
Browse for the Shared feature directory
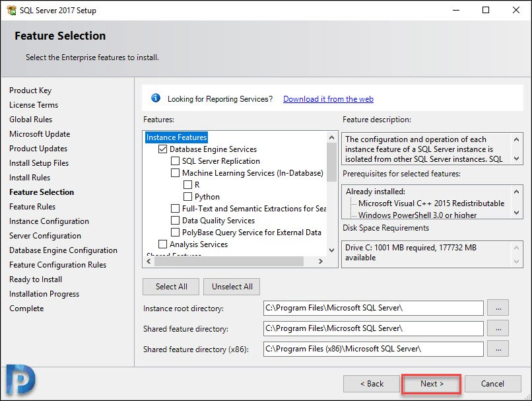[x=498, y=329]
